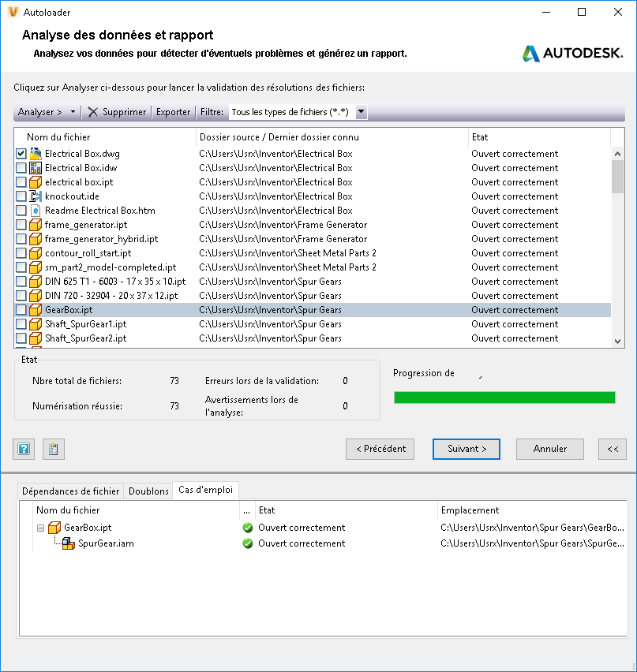Image resolution: width=637 pixels, height=672 pixels.
Task: Click the contour_roll_start.ipt part icon
Action: (x=36, y=252)
